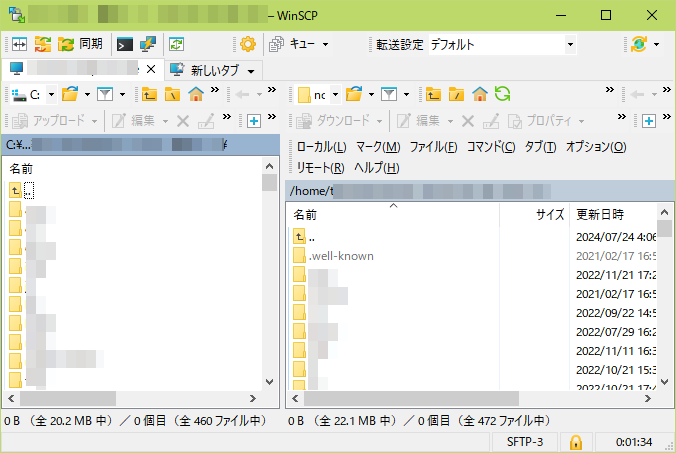Click the globe refresh session icon
Image resolution: width=676 pixels, height=453 pixels.
pos(638,44)
